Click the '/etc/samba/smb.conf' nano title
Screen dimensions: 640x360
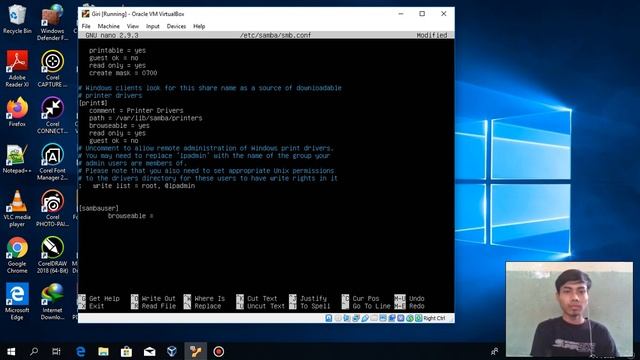tap(275, 36)
